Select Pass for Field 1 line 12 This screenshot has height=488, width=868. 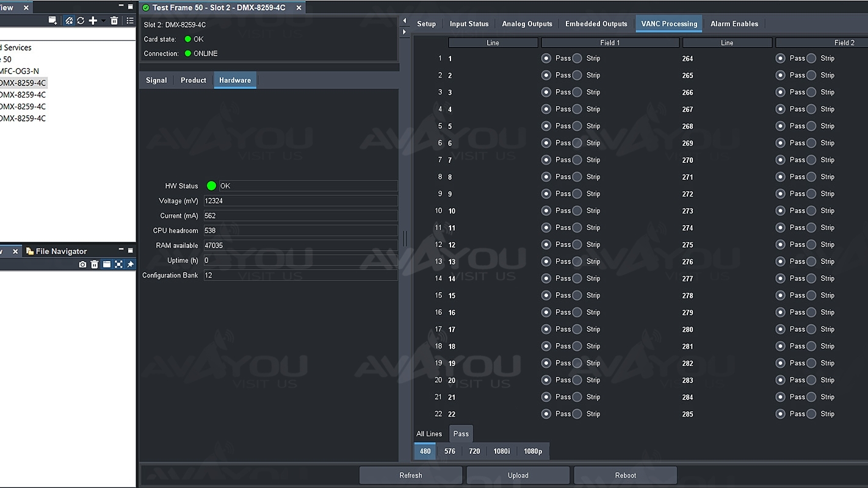point(546,245)
